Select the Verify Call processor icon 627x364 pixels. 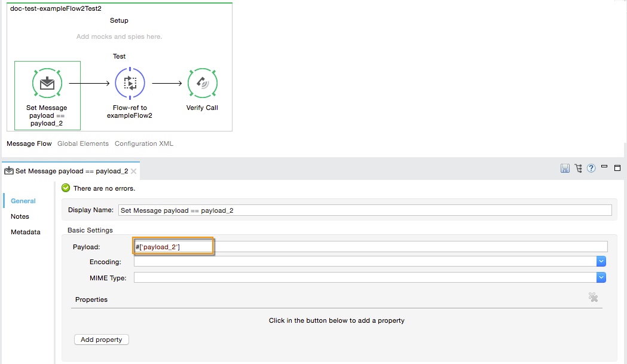203,84
